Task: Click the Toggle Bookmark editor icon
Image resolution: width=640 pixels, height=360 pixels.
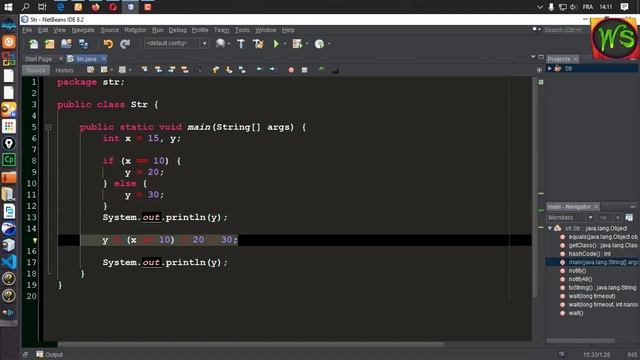Action: click(x=242, y=70)
